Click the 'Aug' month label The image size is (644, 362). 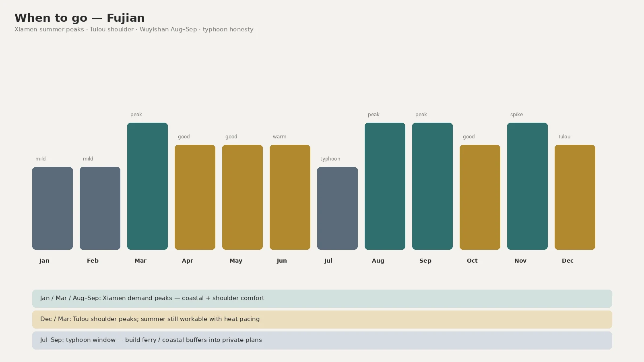click(378, 261)
